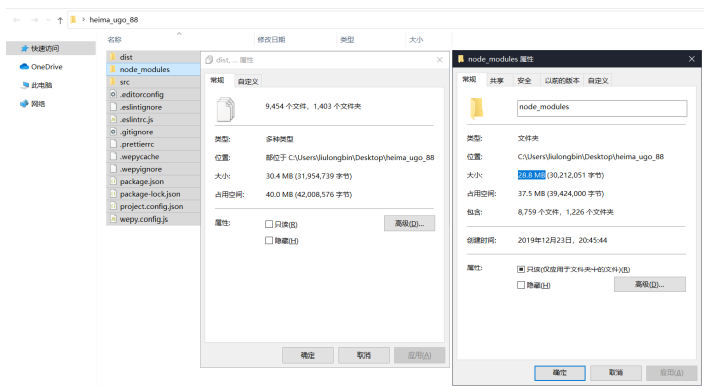This screenshot has width=704, height=386.
Task: Click OK in dist properties dialog
Action: [x=308, y=355]
